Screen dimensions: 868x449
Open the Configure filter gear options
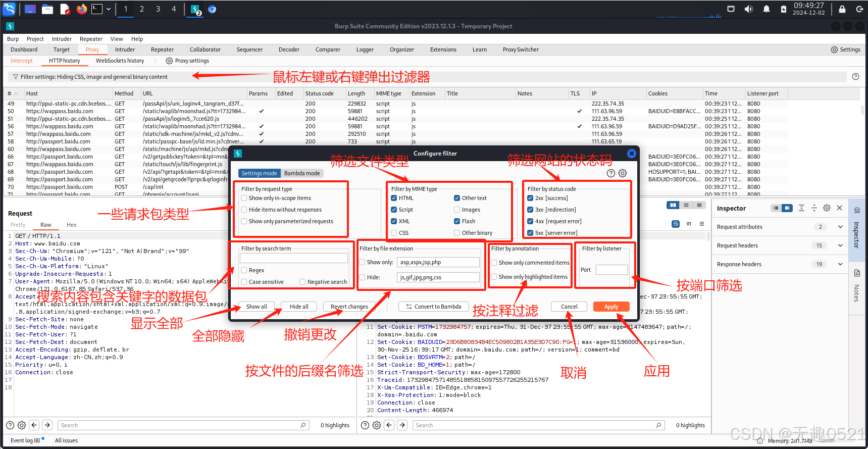coord(623,173)
